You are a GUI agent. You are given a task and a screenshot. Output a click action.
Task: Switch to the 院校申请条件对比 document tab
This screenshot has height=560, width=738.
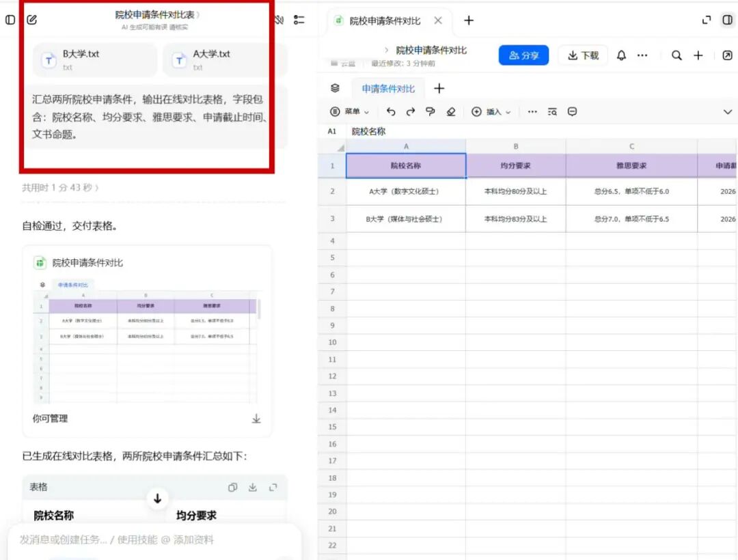tap(385, 20)
